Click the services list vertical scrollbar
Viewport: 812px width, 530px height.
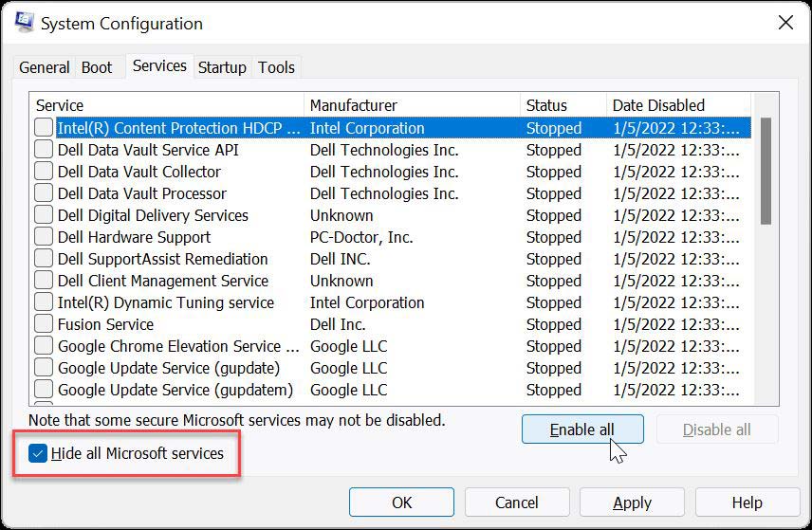[766, 171]
